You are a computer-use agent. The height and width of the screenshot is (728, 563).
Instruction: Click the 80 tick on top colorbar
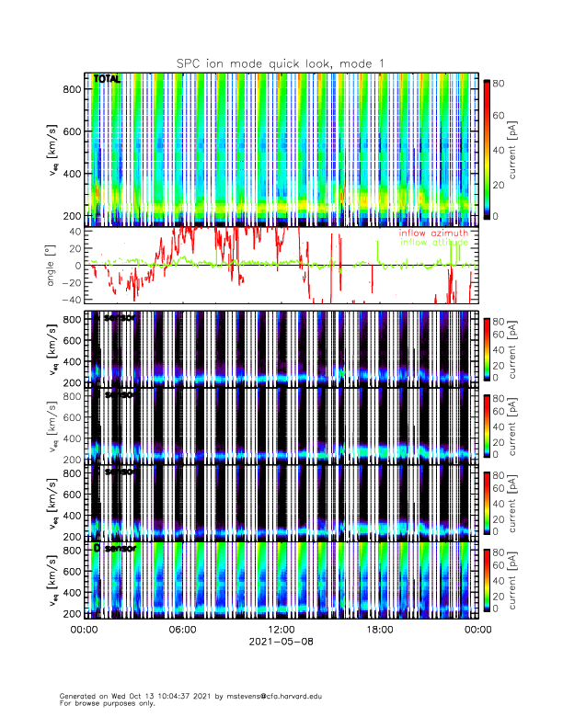coord(501,81)
